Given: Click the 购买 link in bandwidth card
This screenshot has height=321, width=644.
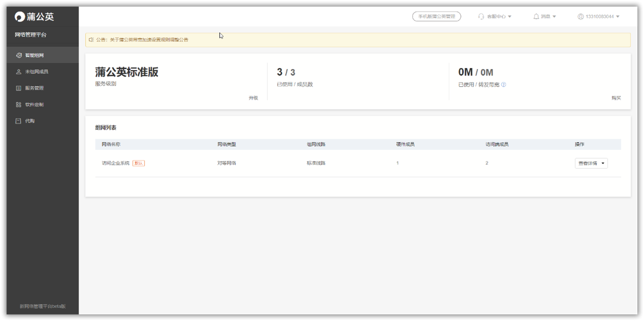Looking at the screenshot, I should tap(616, 98).
